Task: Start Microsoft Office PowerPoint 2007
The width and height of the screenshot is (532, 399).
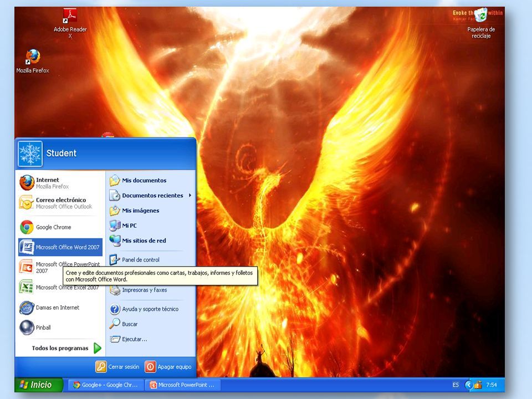Action: pyautogui.click(x=60, y=267)
